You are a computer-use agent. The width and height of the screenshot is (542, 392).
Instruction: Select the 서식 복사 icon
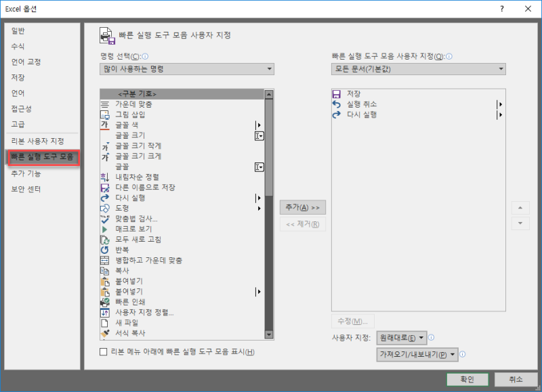click(105, 333)
